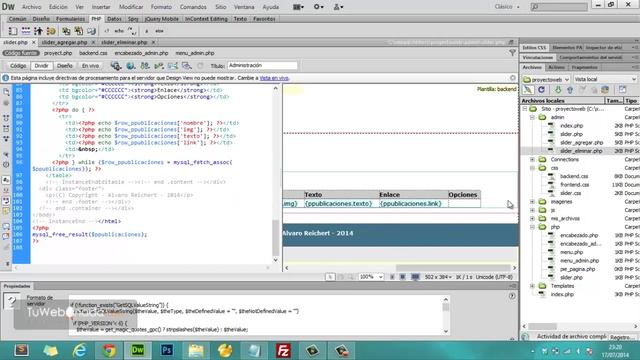The height and width of the screenshot is (360, 640).
Task: Open the Archivo menu
Action: [x=31, y=7]
